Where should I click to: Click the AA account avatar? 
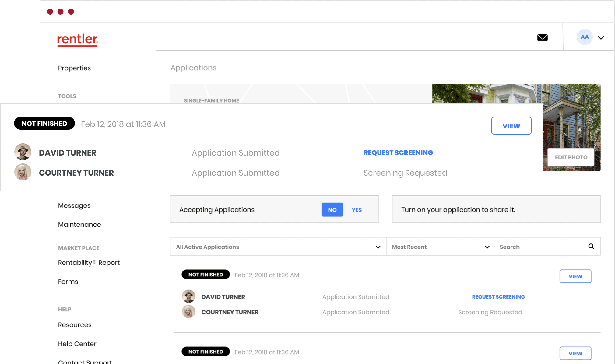point(584,37)
